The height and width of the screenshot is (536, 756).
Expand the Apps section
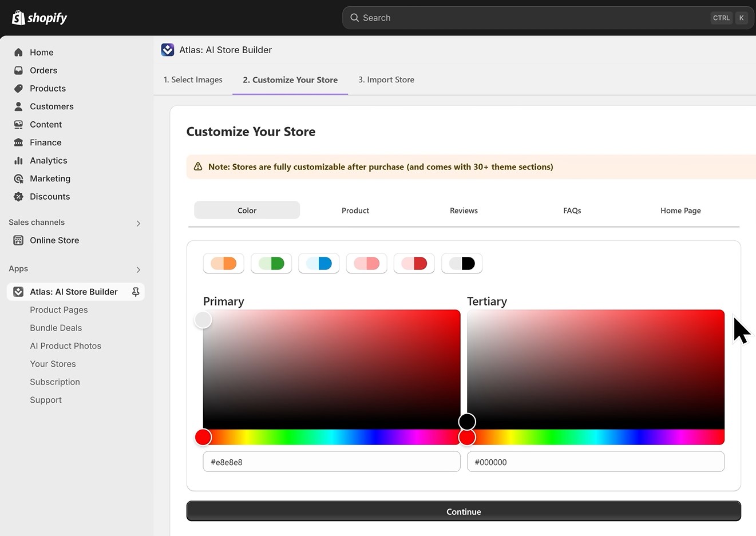(x=138, y=269)
